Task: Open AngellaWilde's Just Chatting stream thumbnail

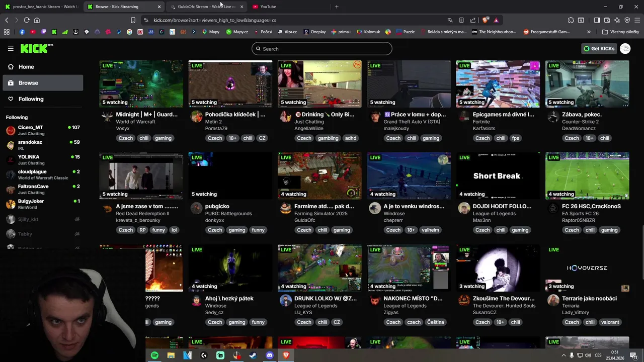Action: pos(319,84)
